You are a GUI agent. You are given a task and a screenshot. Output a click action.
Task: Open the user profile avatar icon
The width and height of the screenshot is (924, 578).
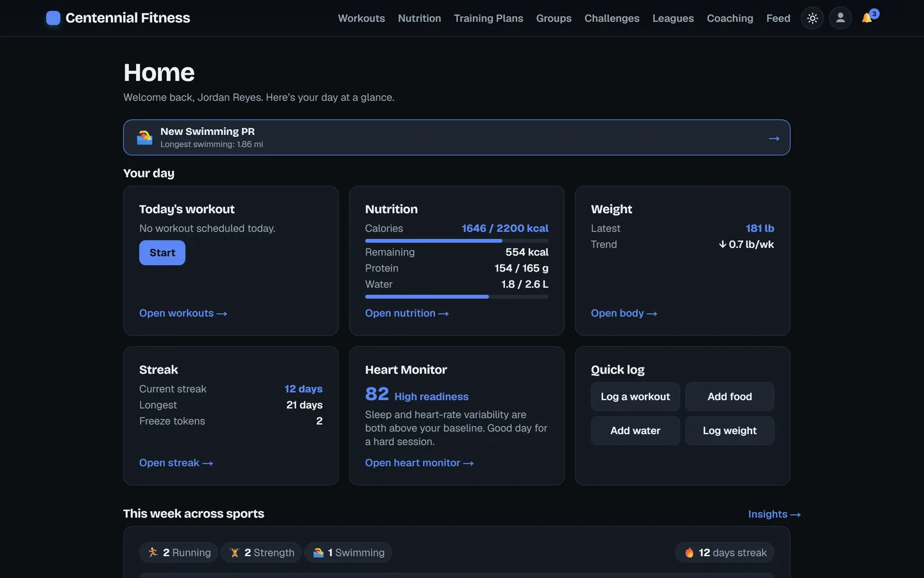pyautogui.click(x=841, y=18)
